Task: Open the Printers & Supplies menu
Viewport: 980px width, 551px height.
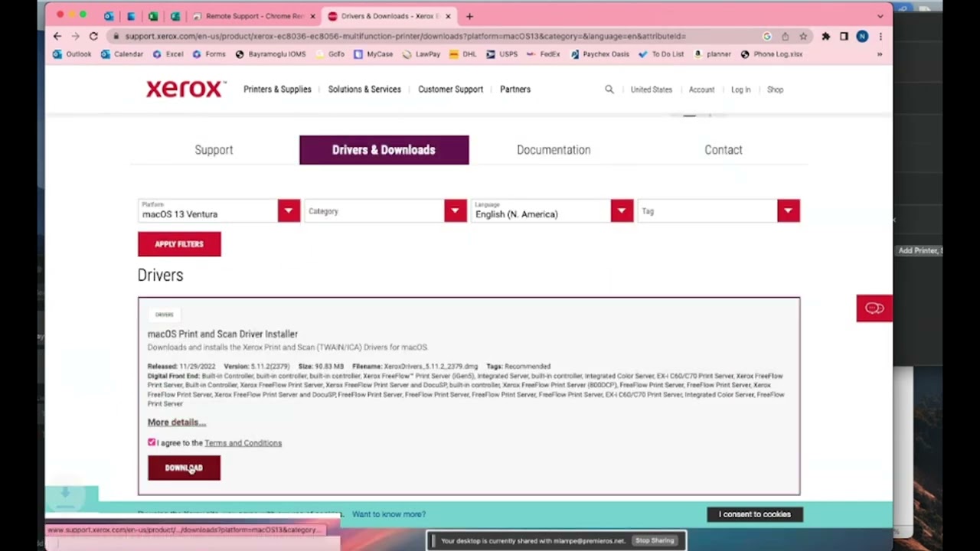Action: click(277, 90)
